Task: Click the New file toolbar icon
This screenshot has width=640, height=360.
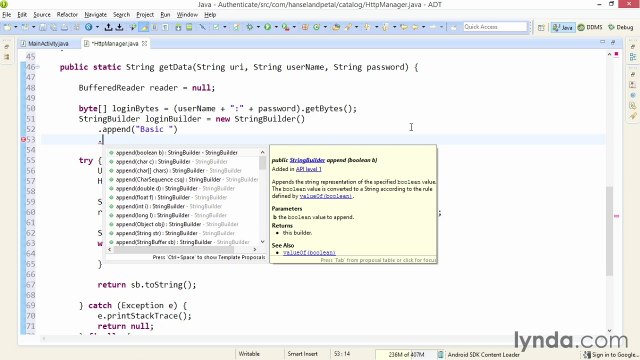Action: pyautogui.click(x=7, y=27)
